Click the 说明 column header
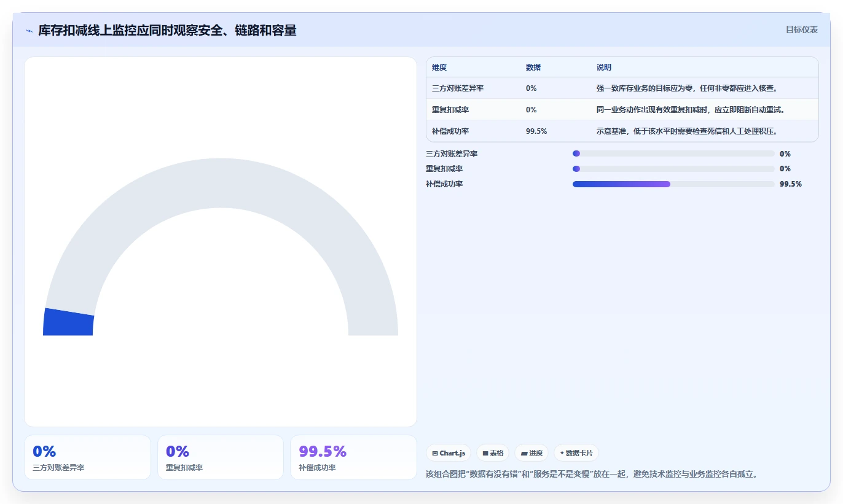Viewport: 843px width, 504px height. [x=604, y=68]
